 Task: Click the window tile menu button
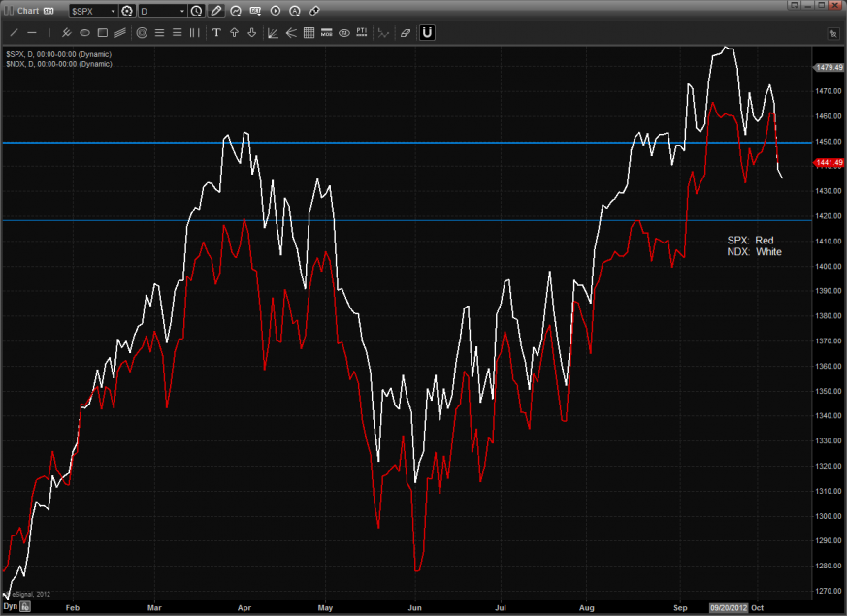tap(794, 5)
